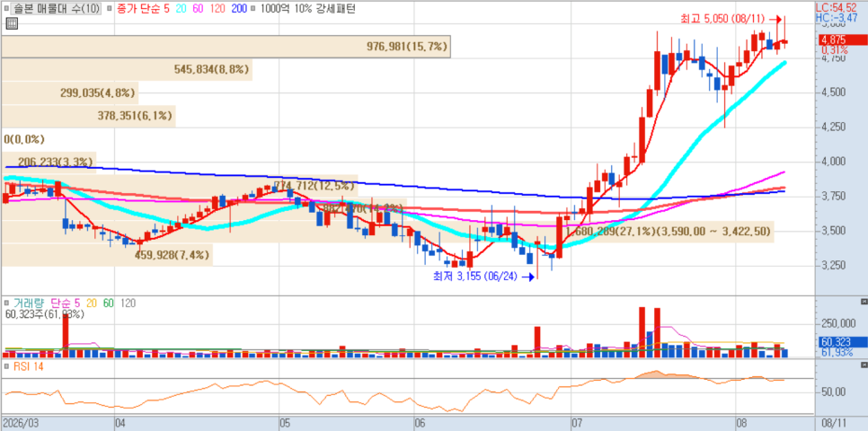The image size is (868, 431).
Task: Click the blue 61.93% value on volume axis
Action: click(836, 353)
